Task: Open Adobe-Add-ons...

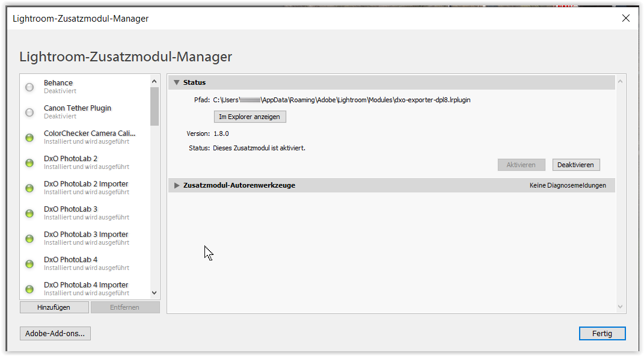Action: (x=55, y=333)
